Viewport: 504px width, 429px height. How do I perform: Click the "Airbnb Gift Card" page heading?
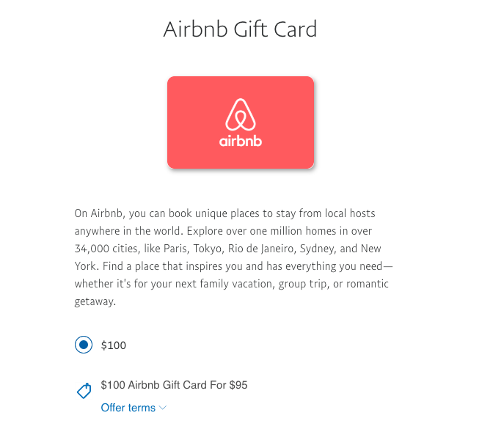point(240,30)
